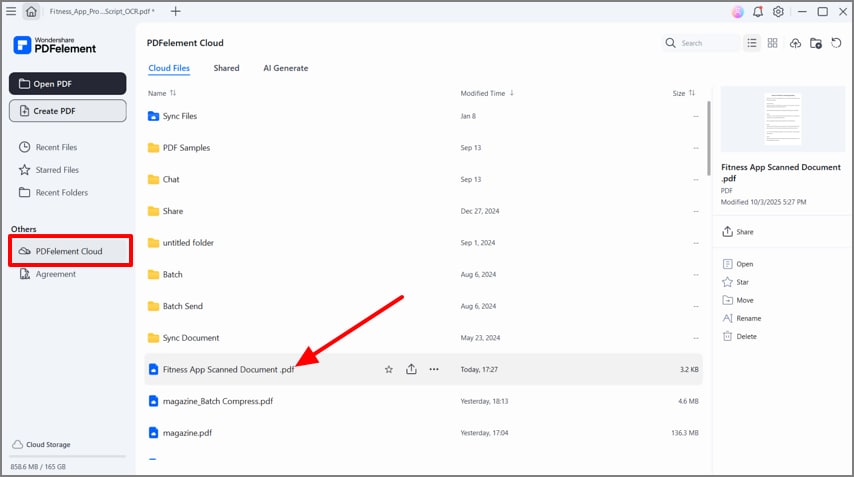This screenshot has height=477, width=854.
Task: Click the cloud storage usage bar
Action: point(68,456)
